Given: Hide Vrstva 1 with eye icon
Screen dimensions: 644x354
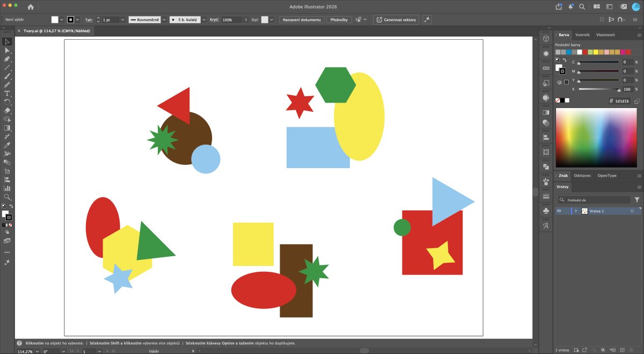Looking at the screenshot, I should (x=559, y=211).
